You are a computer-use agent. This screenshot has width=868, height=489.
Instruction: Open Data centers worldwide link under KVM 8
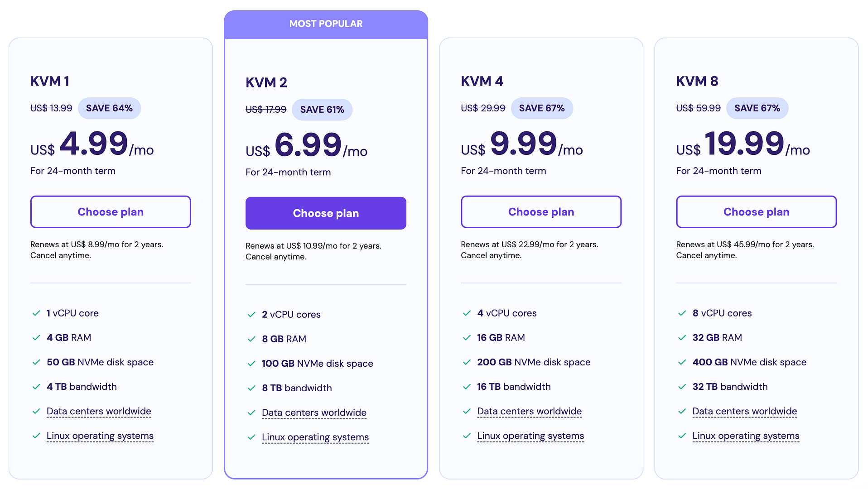[x=744, y=411]
